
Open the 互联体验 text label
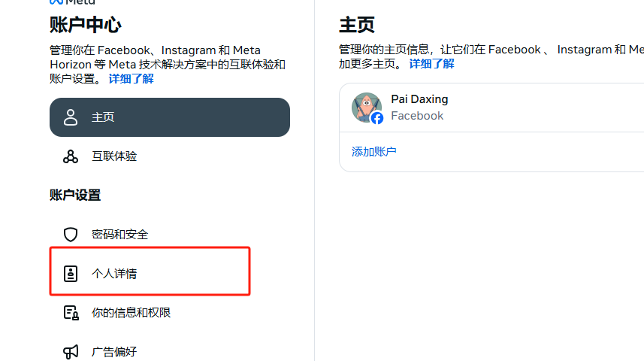[x=114, y=156]
